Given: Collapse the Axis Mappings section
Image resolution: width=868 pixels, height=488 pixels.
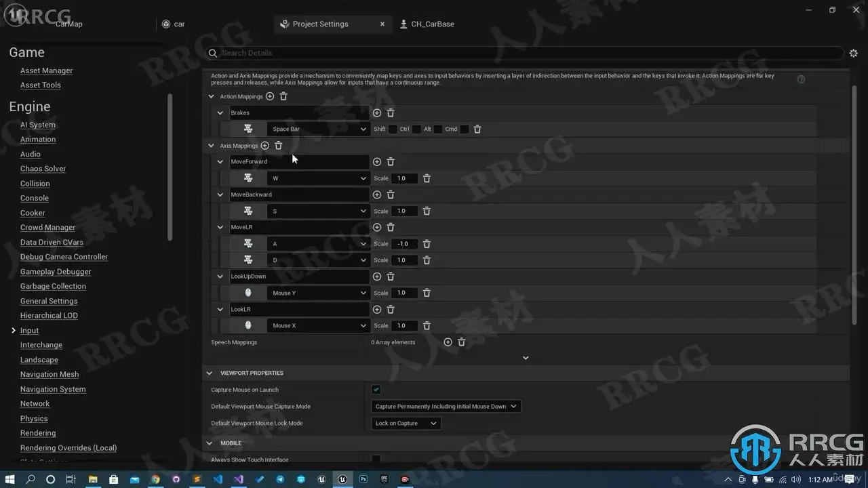Looking at the screenshot, I should click(x=211, y=146).
